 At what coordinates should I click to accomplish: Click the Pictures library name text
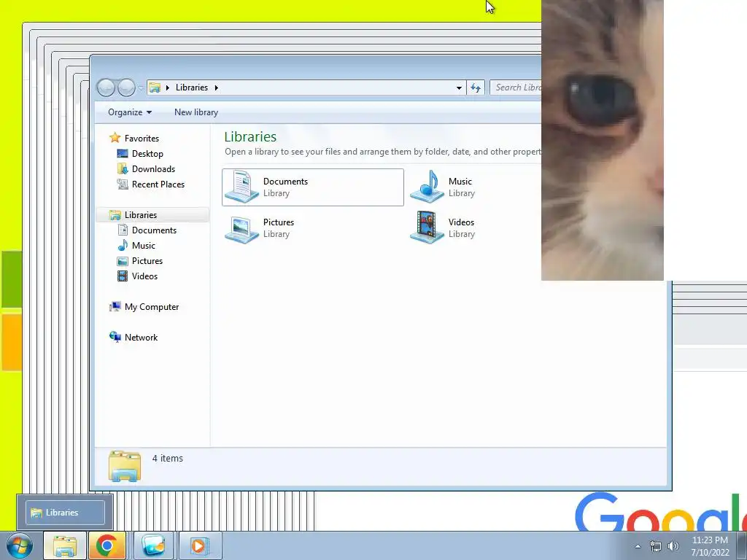pos(278,222)
